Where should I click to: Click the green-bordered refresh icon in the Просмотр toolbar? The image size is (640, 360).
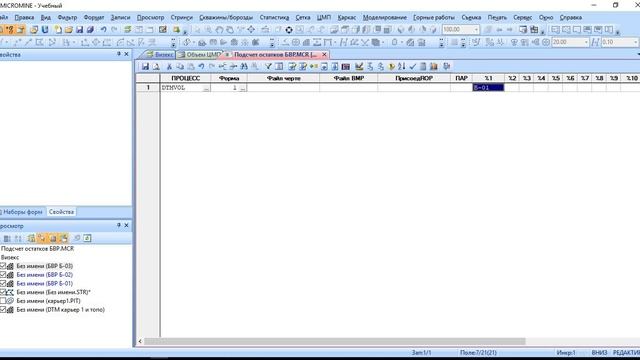click(87, 238)
